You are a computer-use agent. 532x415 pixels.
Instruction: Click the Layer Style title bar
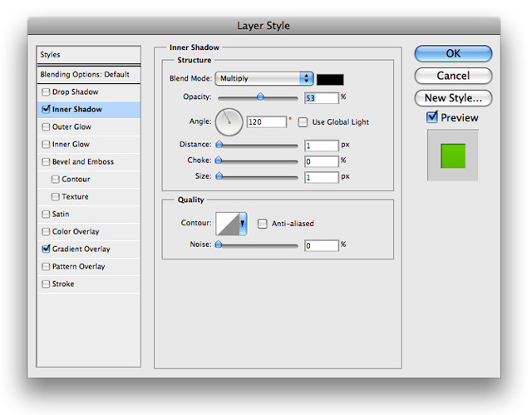pos(264,26)
